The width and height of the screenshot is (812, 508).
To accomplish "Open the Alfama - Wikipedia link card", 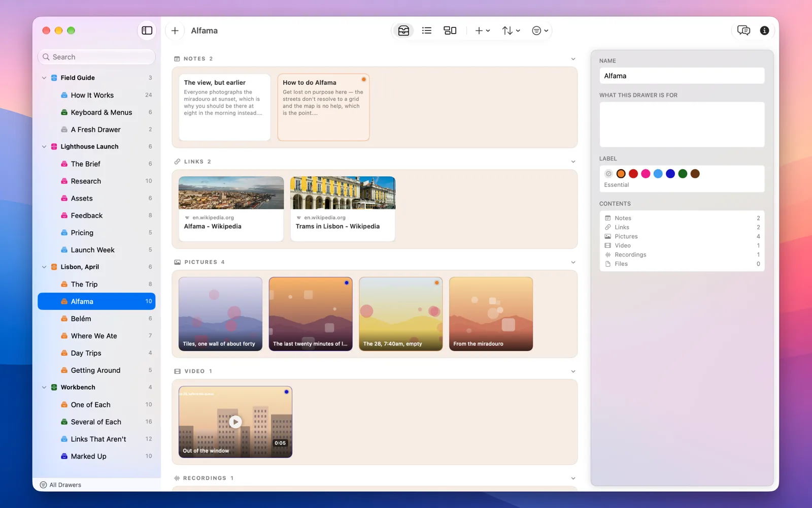I will pyautogui.click(x=231, y=208).
